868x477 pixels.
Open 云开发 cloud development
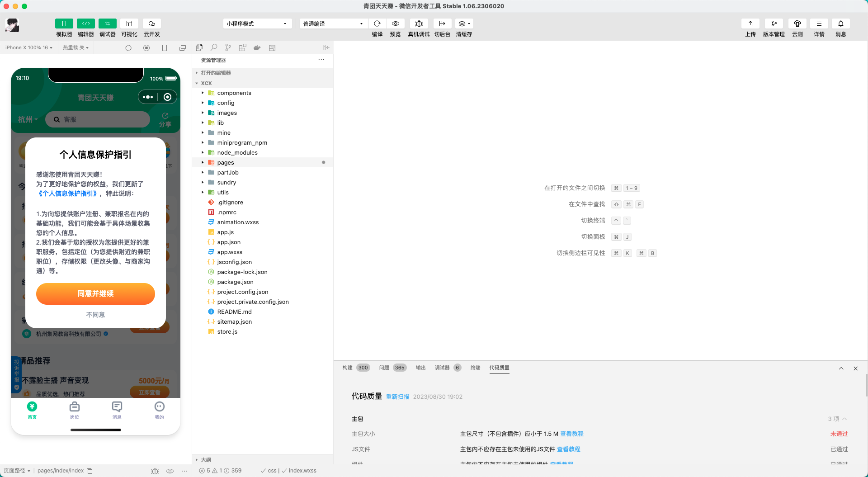pyautogui.click(x=152, y=24)
